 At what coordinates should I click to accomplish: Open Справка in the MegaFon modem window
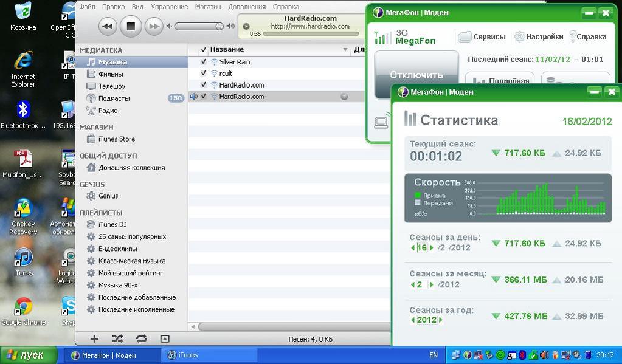pos(588,37)
